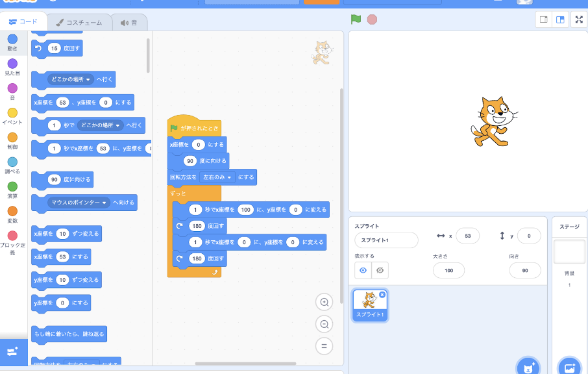Screen dimensions: 588x374
Task: Click the x座標を 10 ずつ変える palette block
Action: (x=66, y=234)
